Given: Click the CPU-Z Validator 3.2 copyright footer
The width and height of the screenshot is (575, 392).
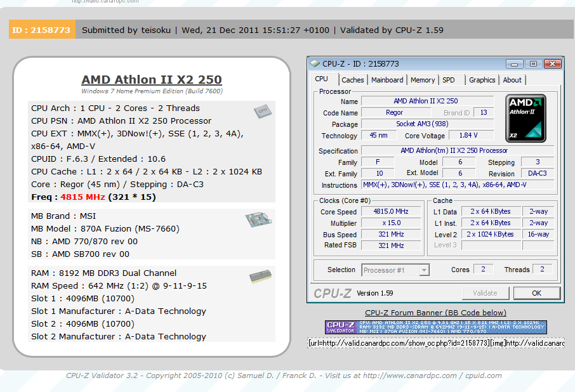Looking at the screenshot, I should click(284, 376).
